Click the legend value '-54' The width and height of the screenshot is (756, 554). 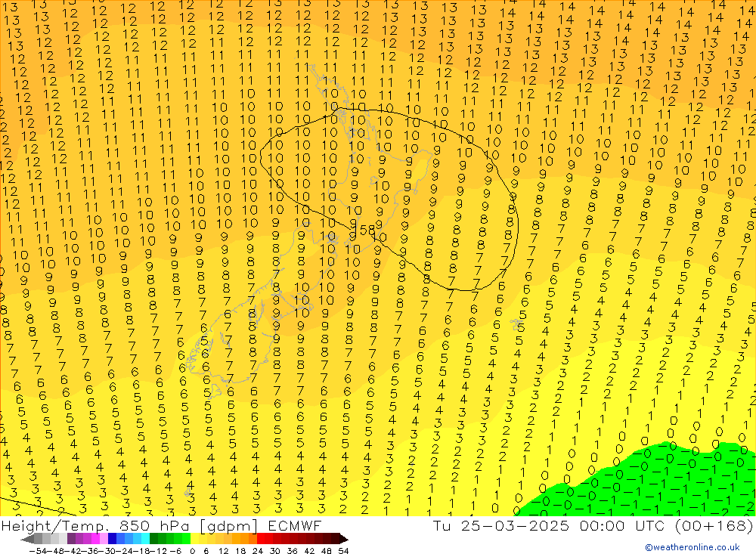point(38,551)
